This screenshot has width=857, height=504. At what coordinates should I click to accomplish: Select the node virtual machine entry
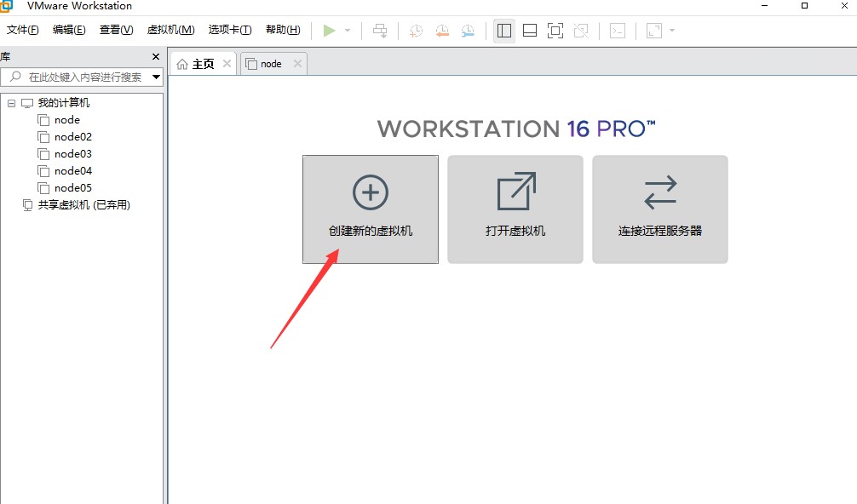[67, 119]
